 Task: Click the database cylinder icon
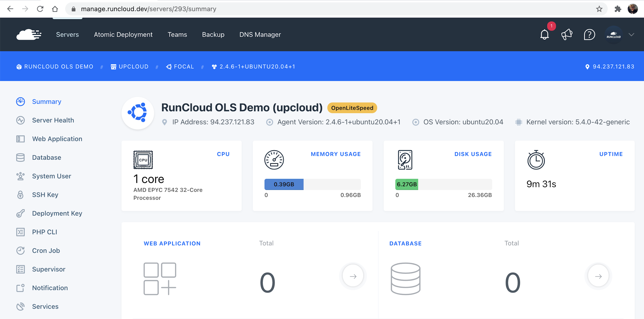pos(405,279)
